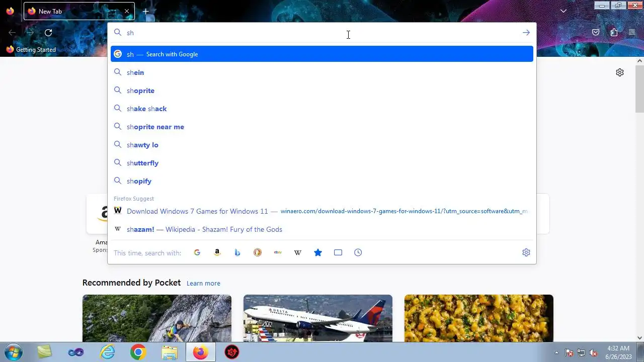Launch Internet Explorer from the taskbar
This screenshot has height=362, width=644.
(x=107, y=352)
